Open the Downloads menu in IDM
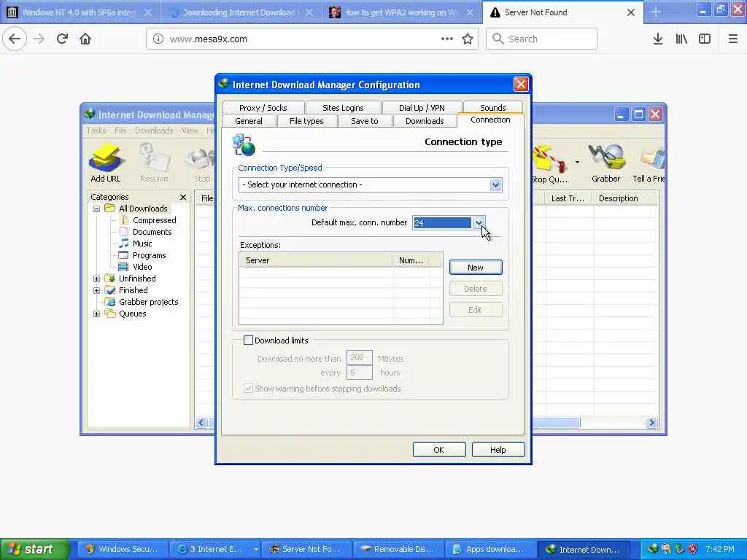 tap(154, 131)
